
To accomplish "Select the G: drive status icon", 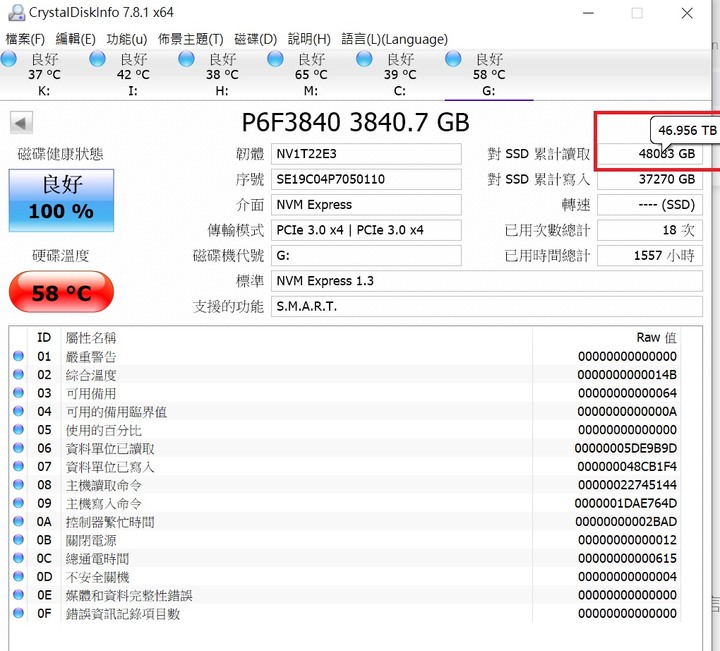I will coord(453,59).
